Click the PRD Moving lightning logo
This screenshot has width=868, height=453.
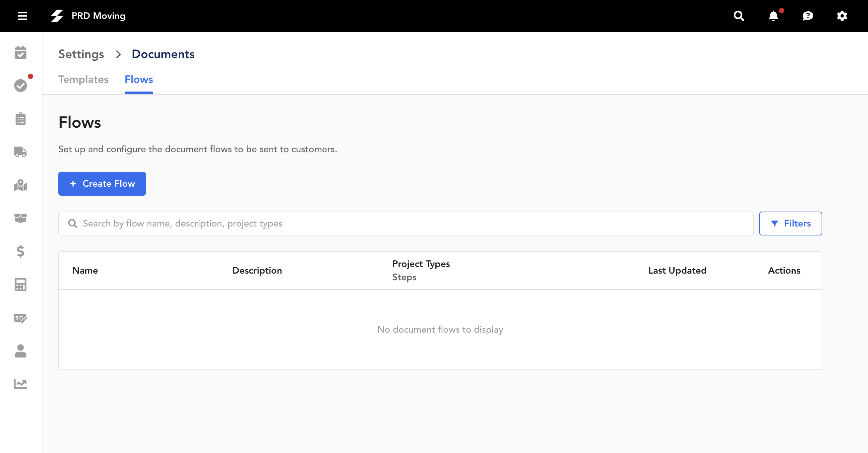[57, 16]
